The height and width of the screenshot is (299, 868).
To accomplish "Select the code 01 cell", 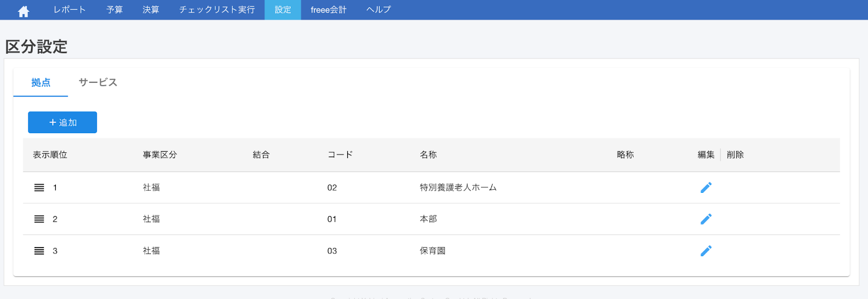I will (332, 219).
